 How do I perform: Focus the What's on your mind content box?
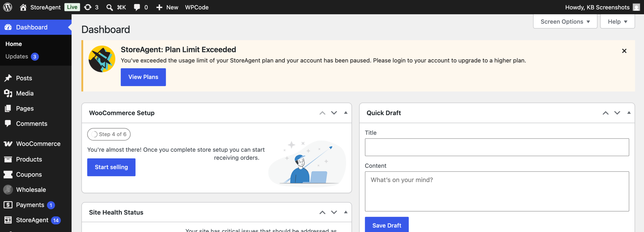pos(497,191)
